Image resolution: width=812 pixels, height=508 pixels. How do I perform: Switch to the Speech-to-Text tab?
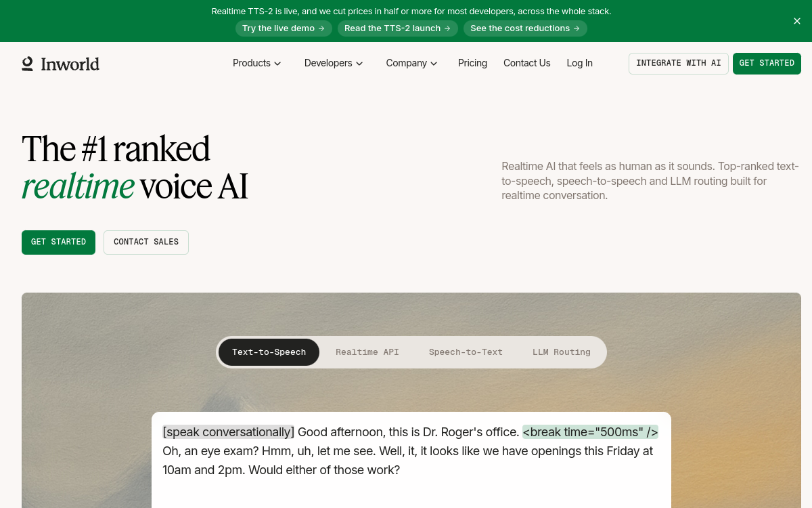(x=466, y=352)
